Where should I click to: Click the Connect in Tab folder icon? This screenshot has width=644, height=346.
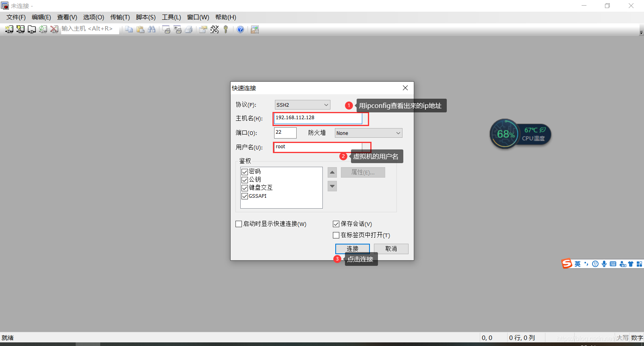(x=31, y=29)
